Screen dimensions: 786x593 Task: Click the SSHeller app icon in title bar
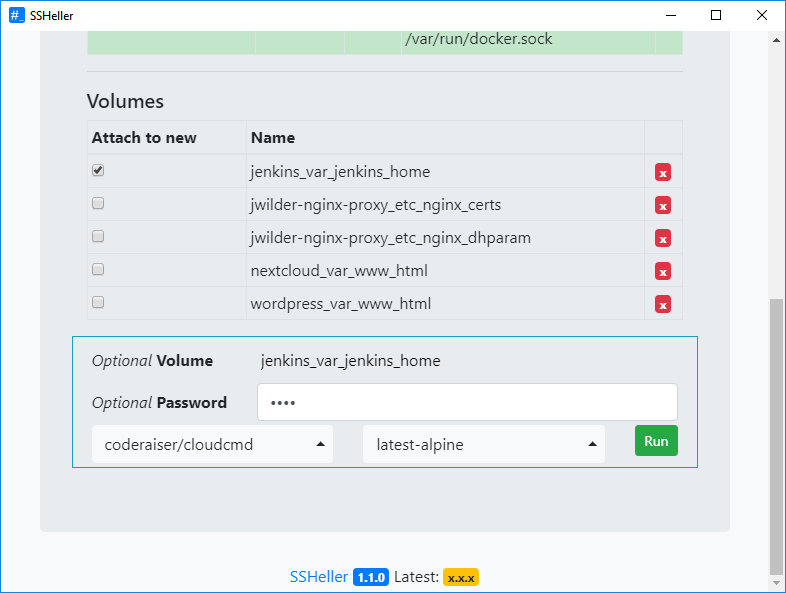tap(17, 15)
